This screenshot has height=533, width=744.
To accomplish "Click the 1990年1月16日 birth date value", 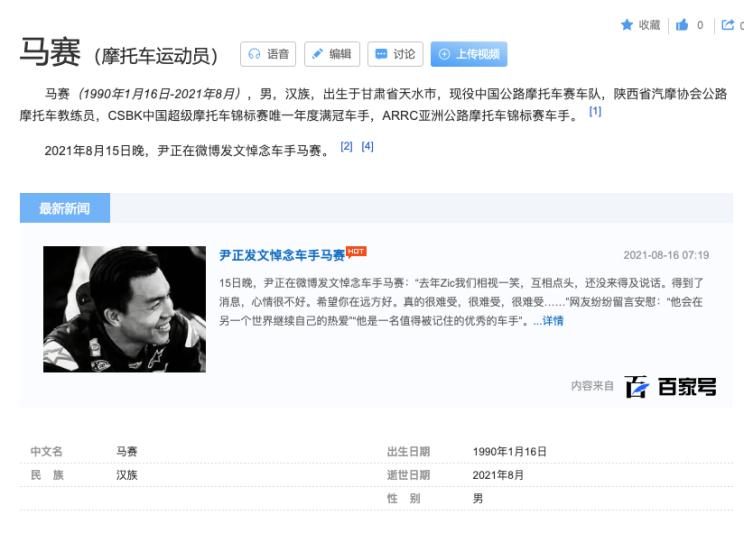I will tap(510, 451).
